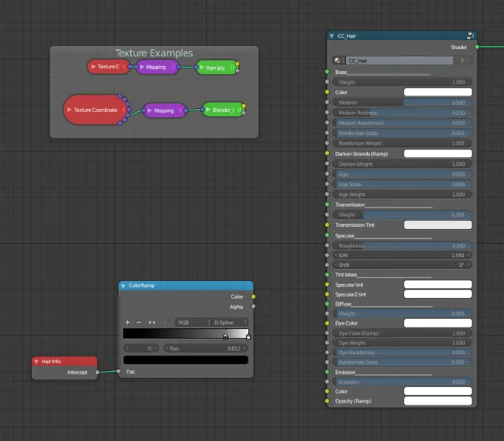Image resolution: width=504 pixels, height=441 pixels.
Task: Increase IOR with its right arrow
Action: tap(468, 255)
